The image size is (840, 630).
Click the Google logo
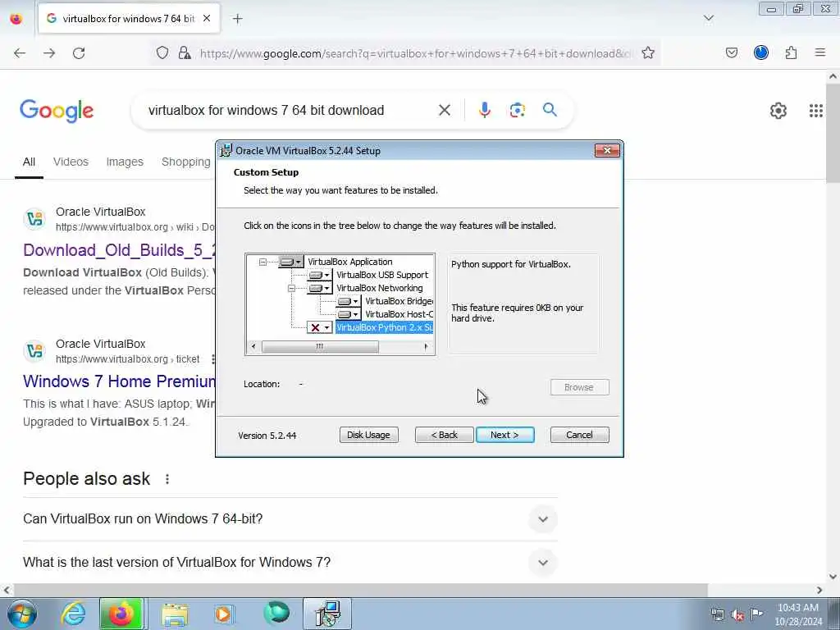[x=57, y=111]
